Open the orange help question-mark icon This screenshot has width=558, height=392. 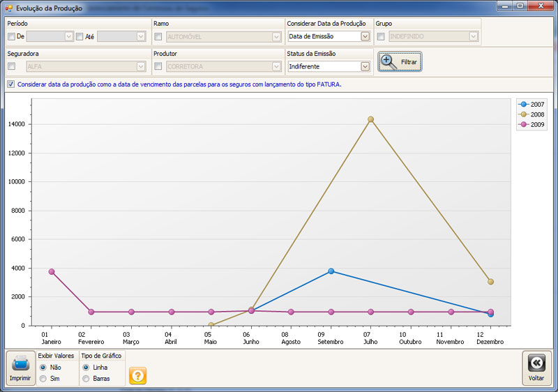pyautogui.click(x=137, y=376)
